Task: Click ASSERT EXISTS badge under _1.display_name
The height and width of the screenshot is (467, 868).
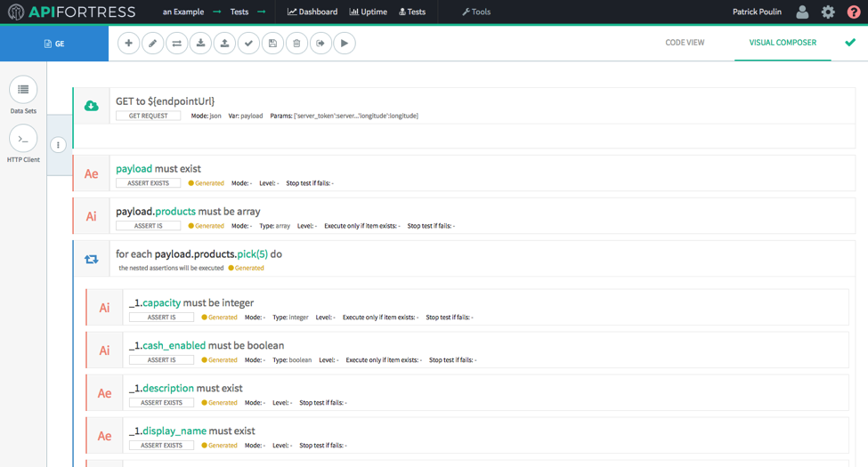Action: pos(161,445)
